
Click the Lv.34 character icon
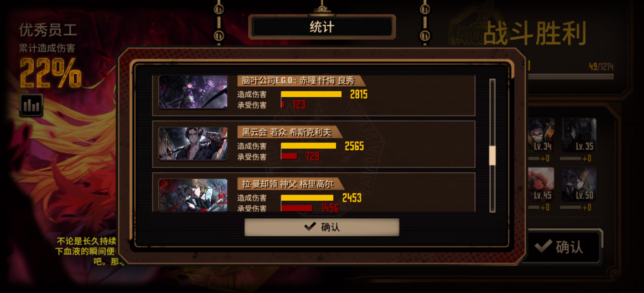click(x=541, y=135)
